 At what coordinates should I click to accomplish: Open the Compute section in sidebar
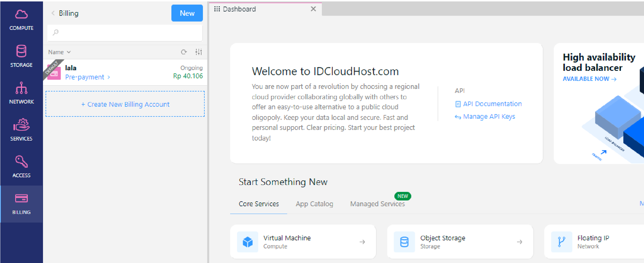point(21,19)
